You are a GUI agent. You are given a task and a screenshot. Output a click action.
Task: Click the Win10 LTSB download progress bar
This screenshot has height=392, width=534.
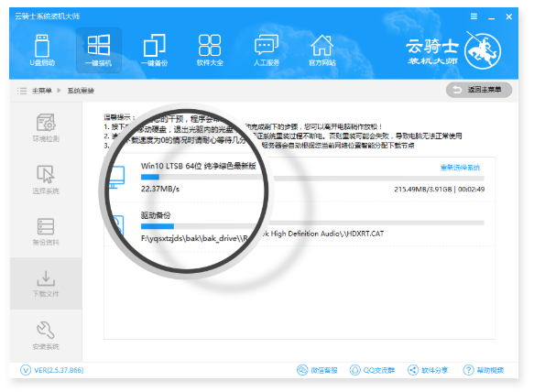point(312,178)
